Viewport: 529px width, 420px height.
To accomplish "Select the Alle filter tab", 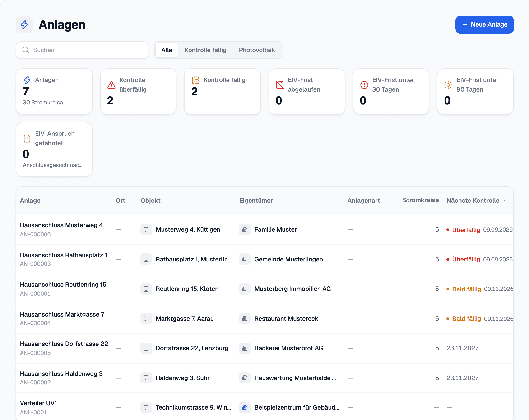I will coord(167,50).
